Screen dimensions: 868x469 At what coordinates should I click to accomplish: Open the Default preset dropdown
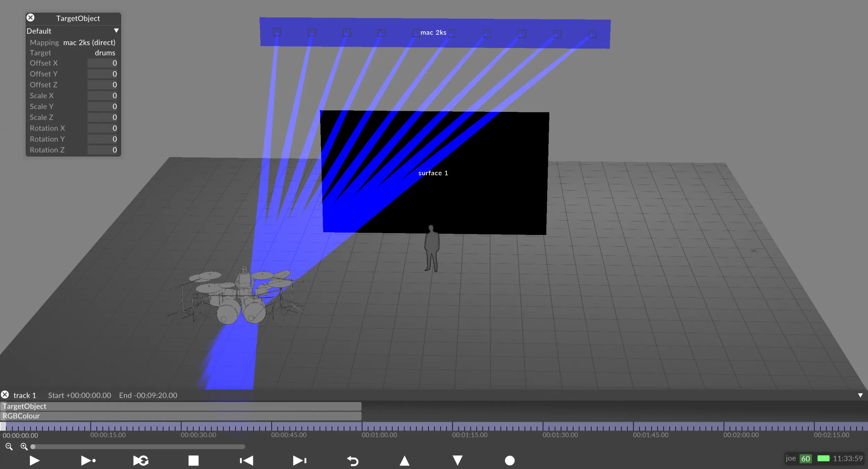coord(116,31)
